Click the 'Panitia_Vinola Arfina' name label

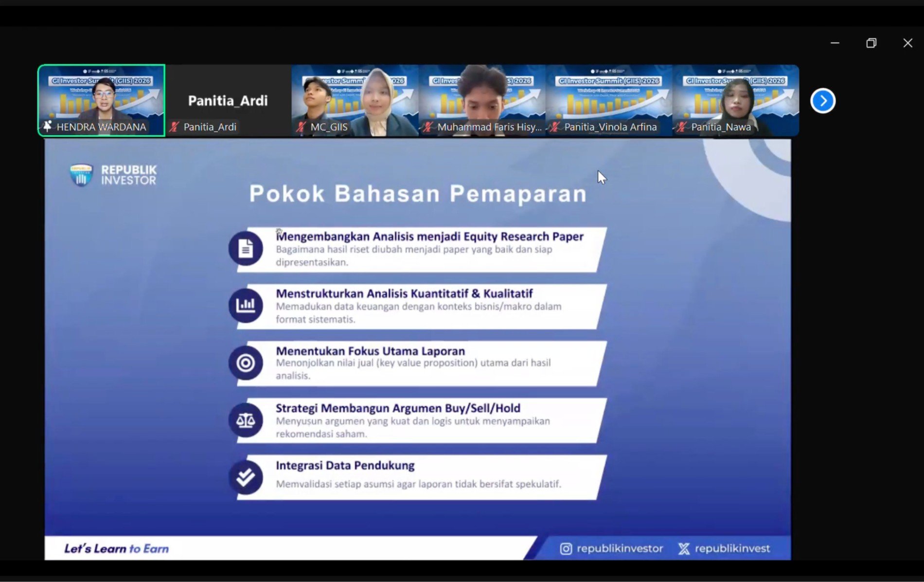point(610,127)
